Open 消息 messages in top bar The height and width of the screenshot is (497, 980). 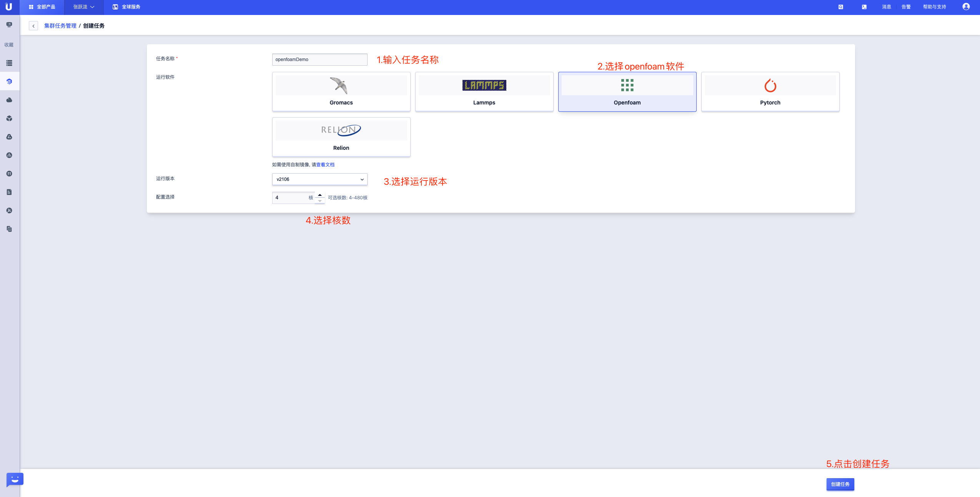pos(886,7)
